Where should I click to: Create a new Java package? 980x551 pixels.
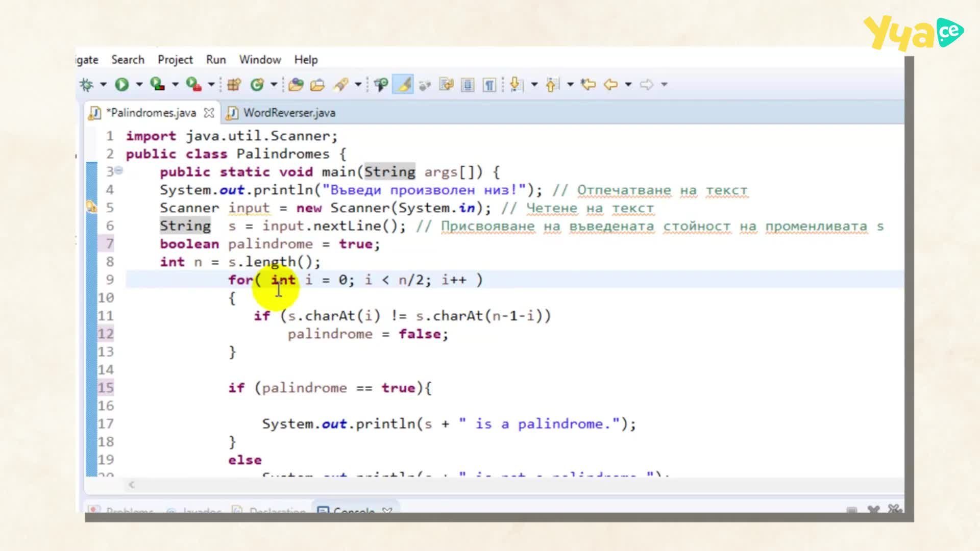point(234,84)
